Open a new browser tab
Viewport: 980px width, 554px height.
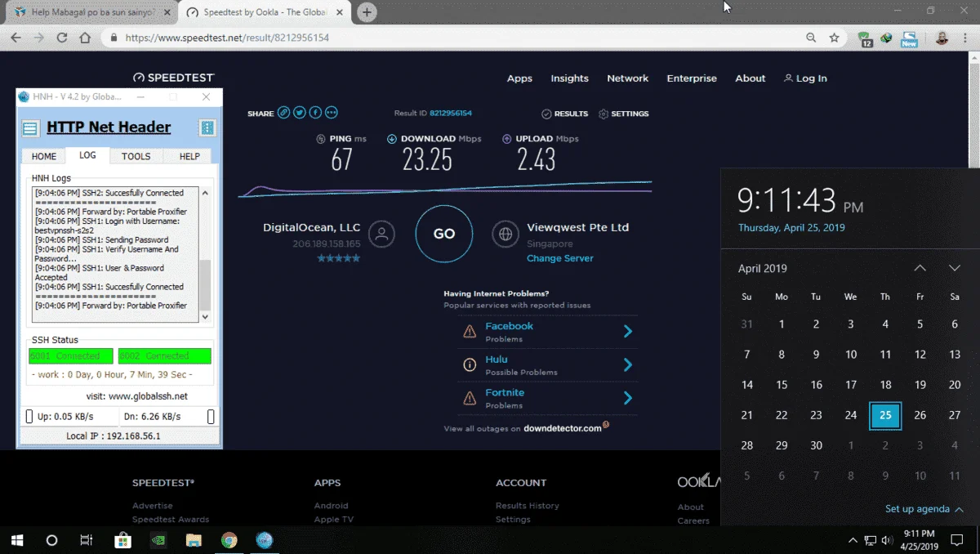click(x=367, y=12)
